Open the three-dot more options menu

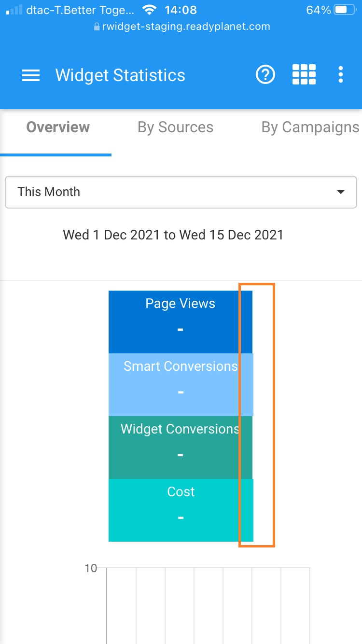point(341,75)
